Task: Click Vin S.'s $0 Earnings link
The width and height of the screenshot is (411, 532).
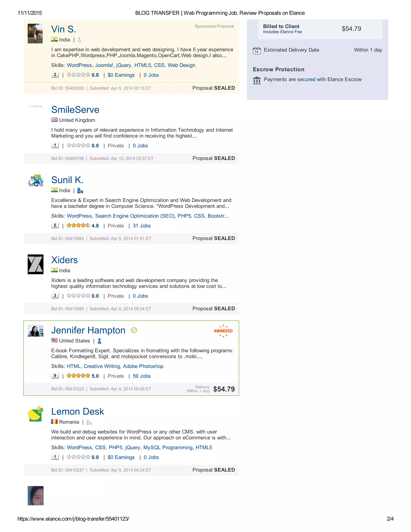Action: click(121, 75)
